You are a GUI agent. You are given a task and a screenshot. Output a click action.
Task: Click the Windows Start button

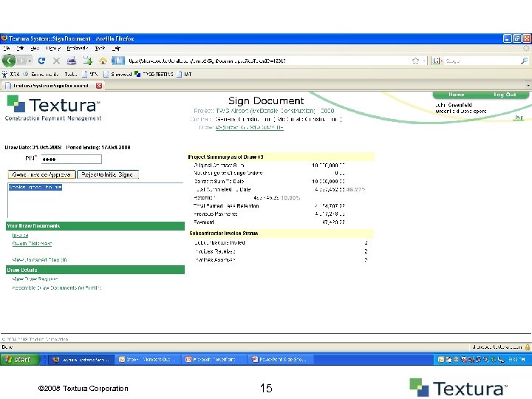tap(20, 359)
